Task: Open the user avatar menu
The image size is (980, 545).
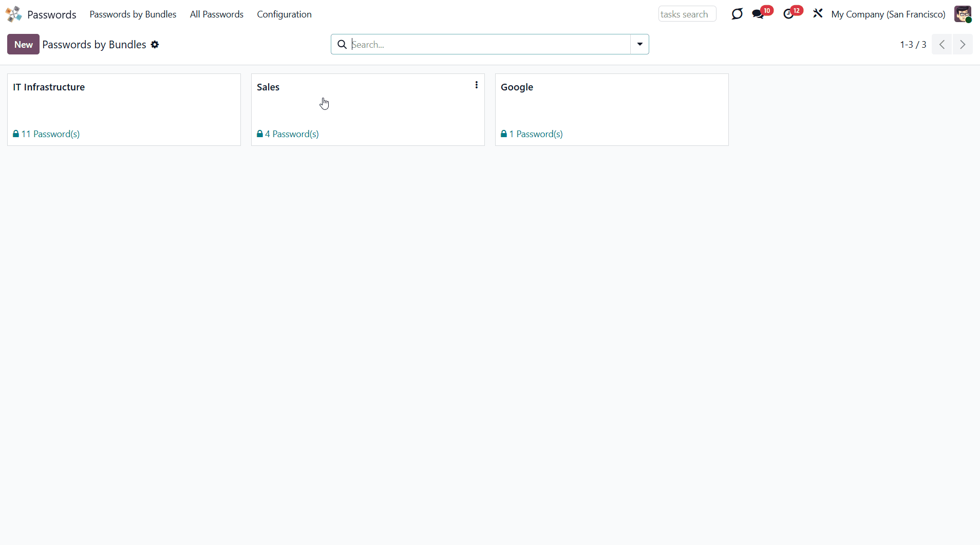Action: pos(962,14)
